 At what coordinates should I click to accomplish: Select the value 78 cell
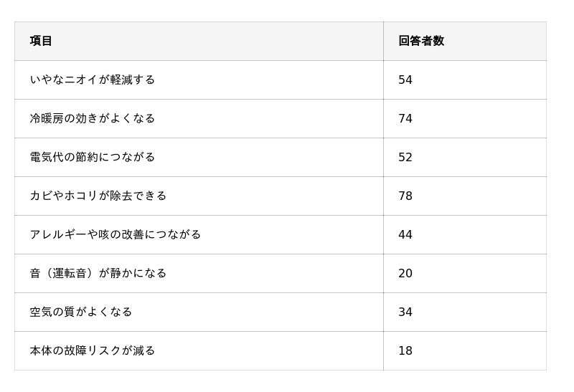point(405,196)
